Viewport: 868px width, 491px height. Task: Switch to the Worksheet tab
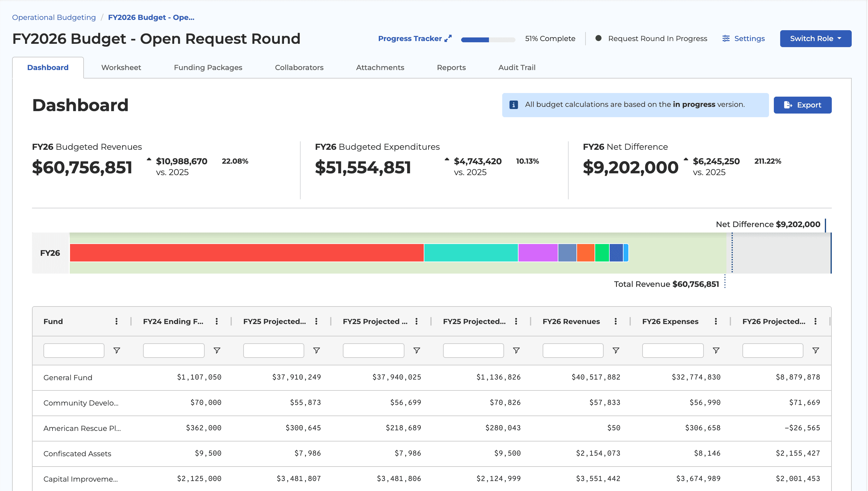click(x=121, y=67)
